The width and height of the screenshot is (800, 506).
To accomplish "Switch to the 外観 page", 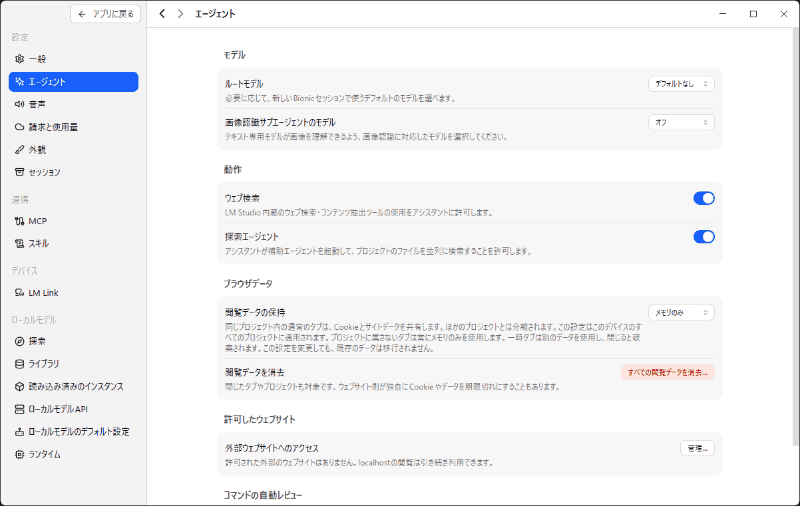I will click(73, 149).
